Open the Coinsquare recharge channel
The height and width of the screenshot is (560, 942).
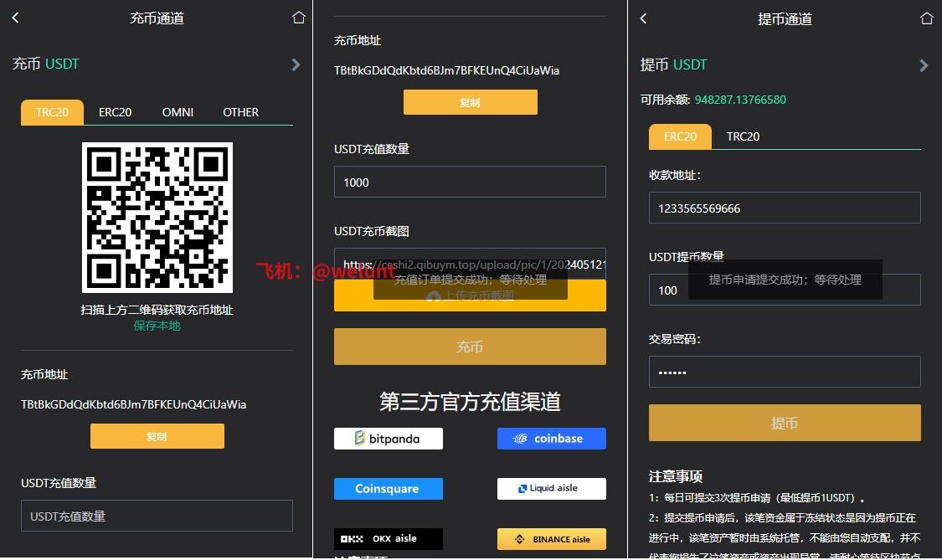point(388,489)
